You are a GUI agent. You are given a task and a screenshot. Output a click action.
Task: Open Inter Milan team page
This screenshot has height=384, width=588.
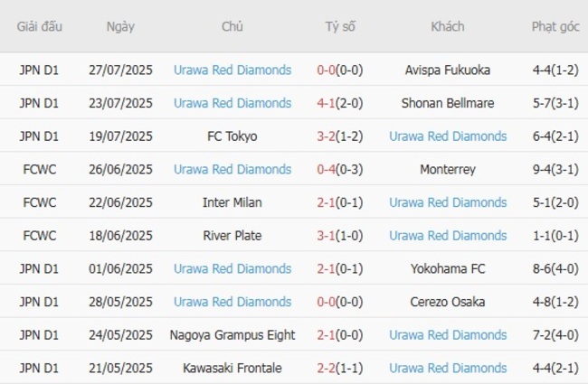point(232,202)
